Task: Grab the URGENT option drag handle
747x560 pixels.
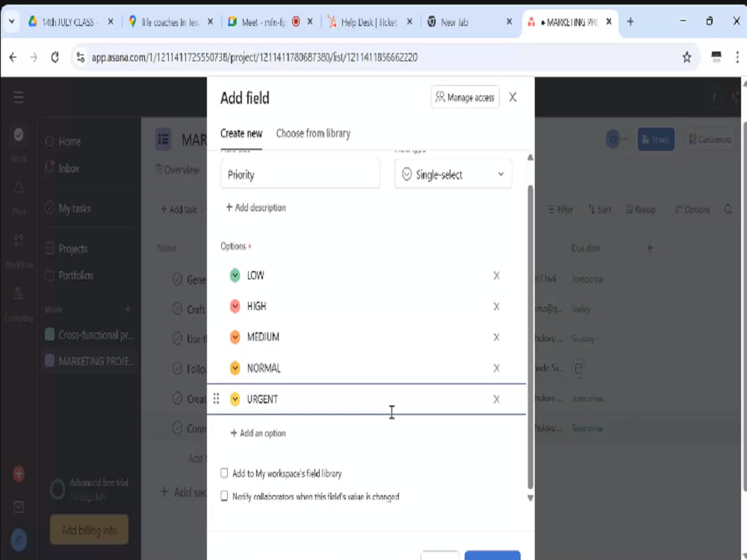Action: (x=217, y=399)
